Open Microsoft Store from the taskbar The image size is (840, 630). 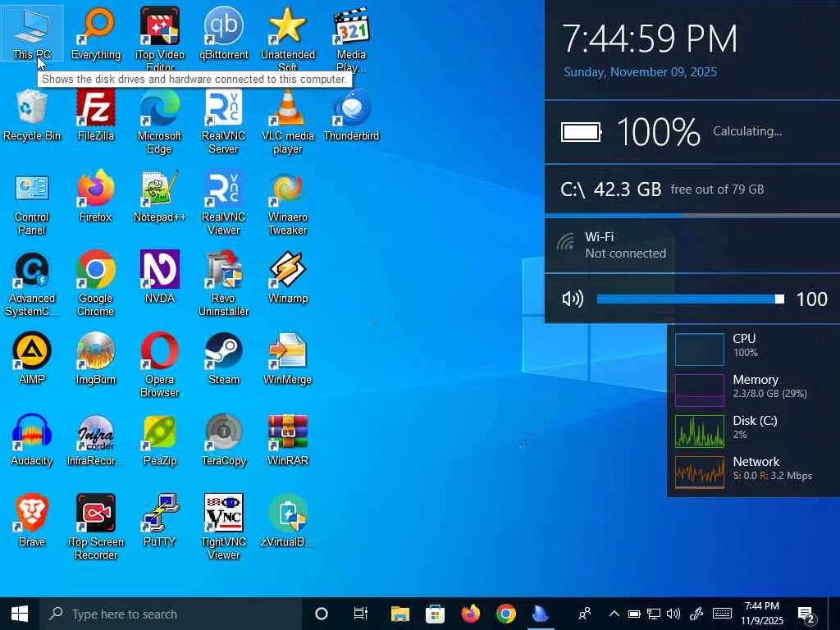click(x=435, y=614)
